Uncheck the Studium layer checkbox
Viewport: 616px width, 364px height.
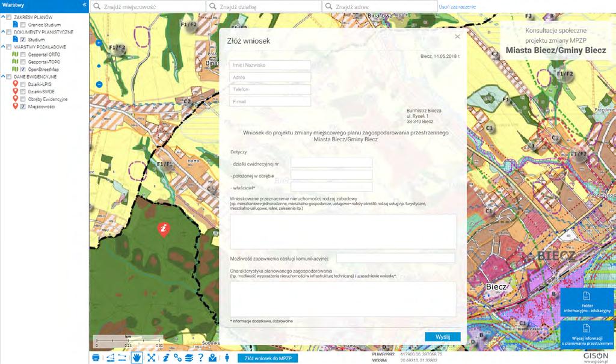[x=23, y=40]
